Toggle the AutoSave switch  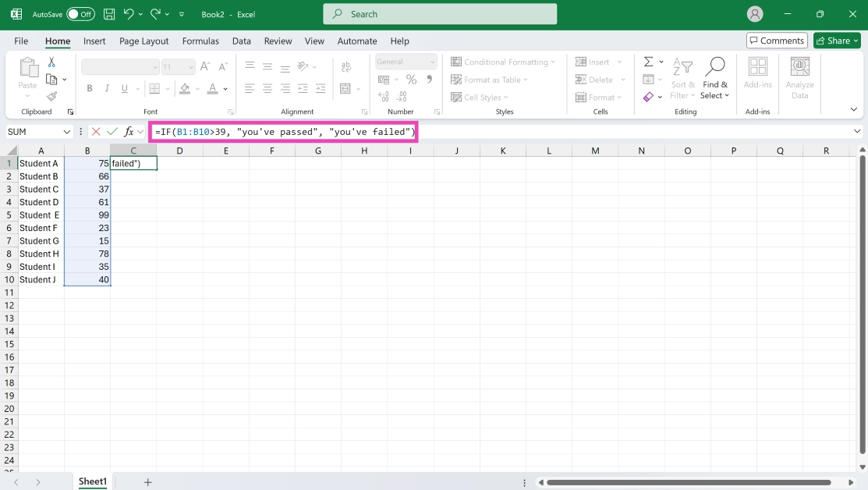coord(80,14)
